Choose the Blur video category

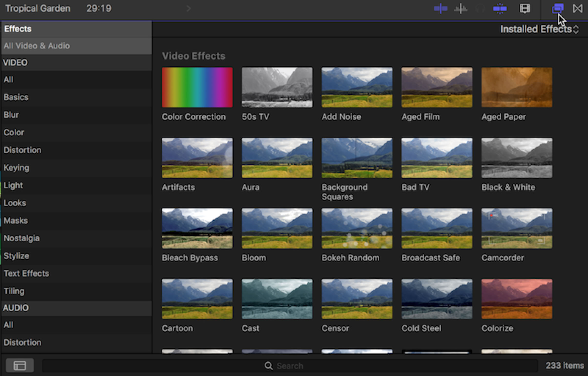(x=11, y=115)
